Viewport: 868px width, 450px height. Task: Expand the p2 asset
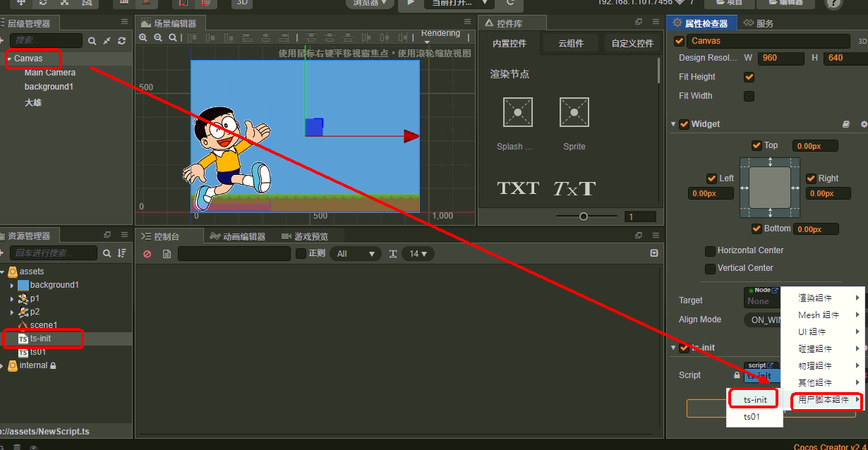pos(11,312)
